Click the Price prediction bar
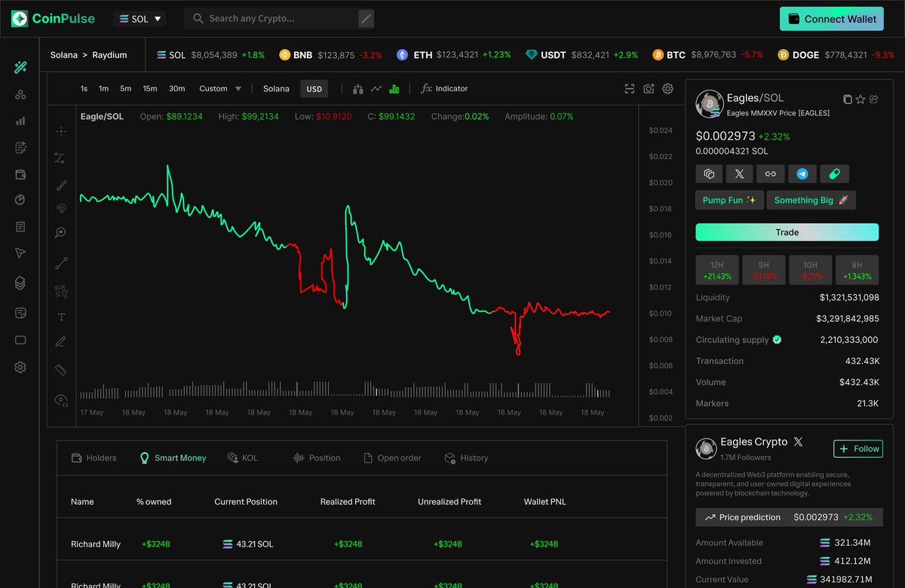The height and width of the screenshot is (588, 905). coord(789,517)
